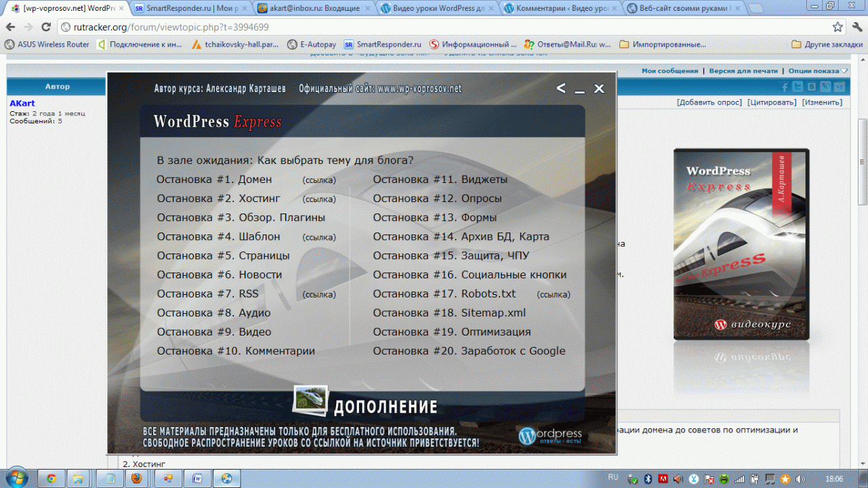
Task: Open the SmartResponder.ru bookmark
Action: pyautogui.click(x=382, y=44)
